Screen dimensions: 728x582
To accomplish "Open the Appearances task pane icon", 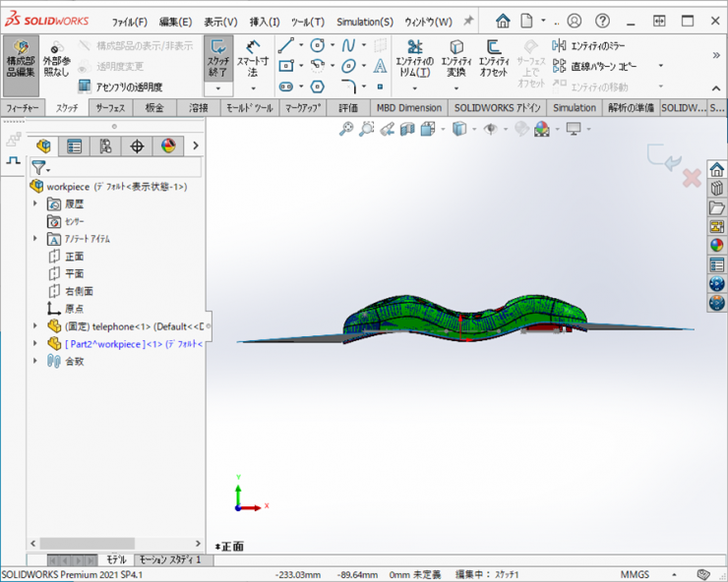I will pos(716,246).
